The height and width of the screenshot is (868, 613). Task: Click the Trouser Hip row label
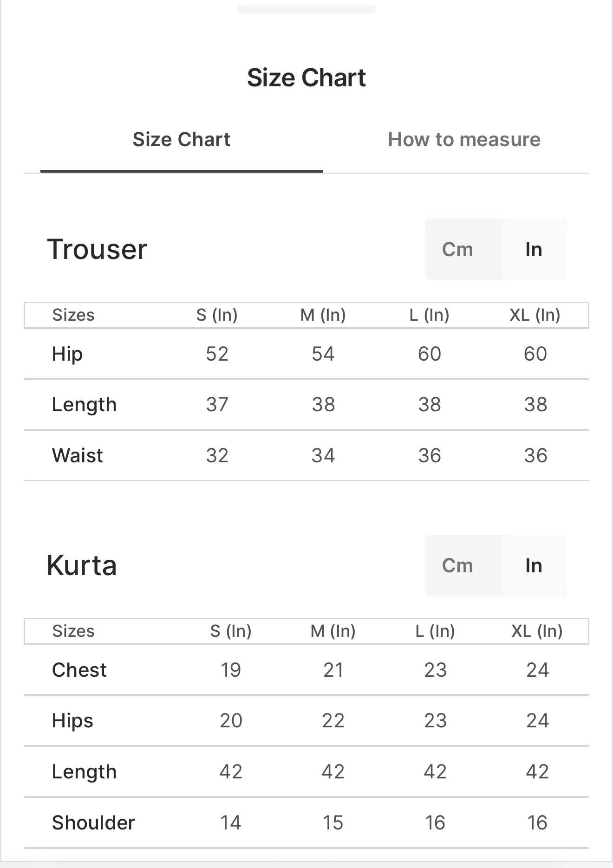[67, 354]
